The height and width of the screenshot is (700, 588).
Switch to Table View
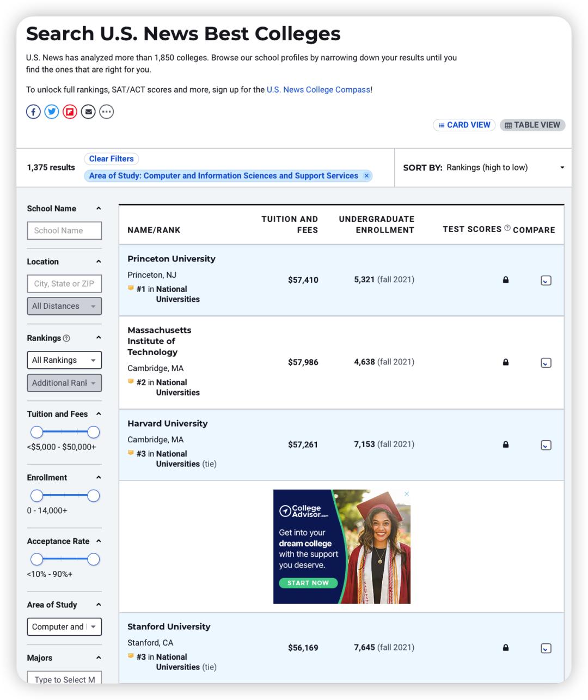532,125
